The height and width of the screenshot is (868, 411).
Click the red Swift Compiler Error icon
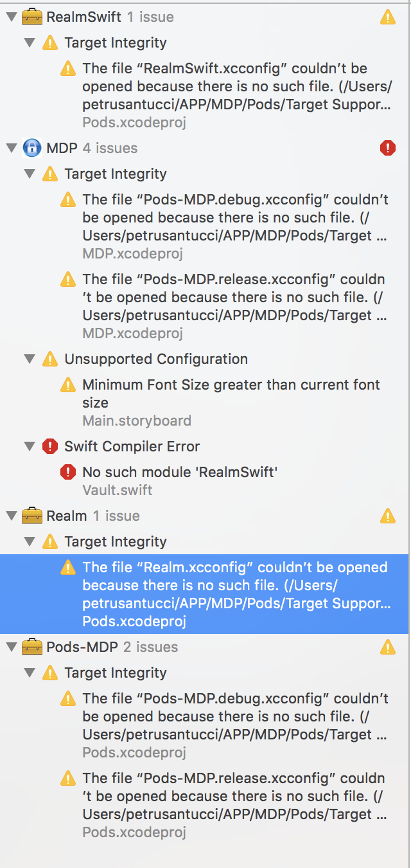50,447
